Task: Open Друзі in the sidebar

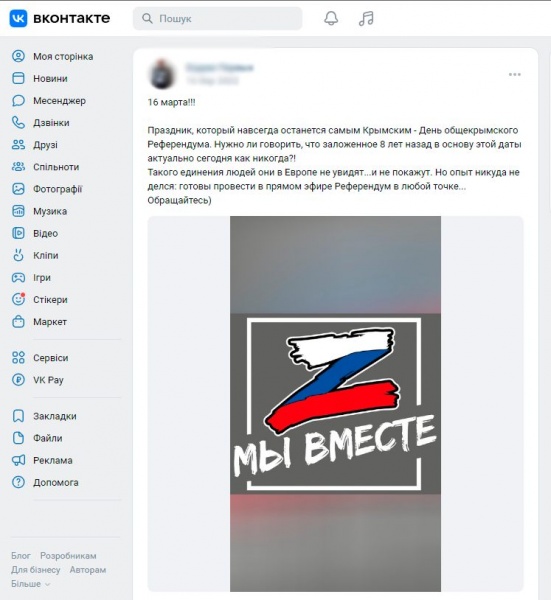Action: coord(45,145)
